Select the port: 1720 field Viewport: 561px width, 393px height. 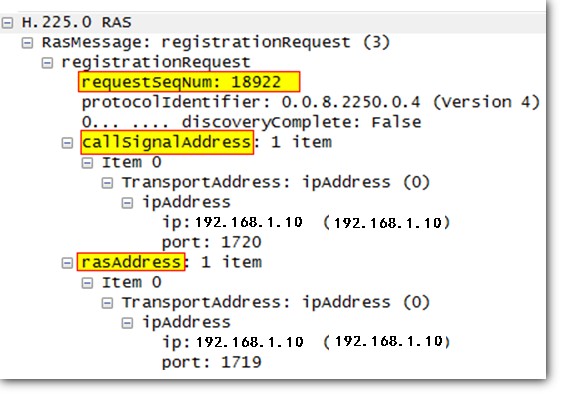211,243
